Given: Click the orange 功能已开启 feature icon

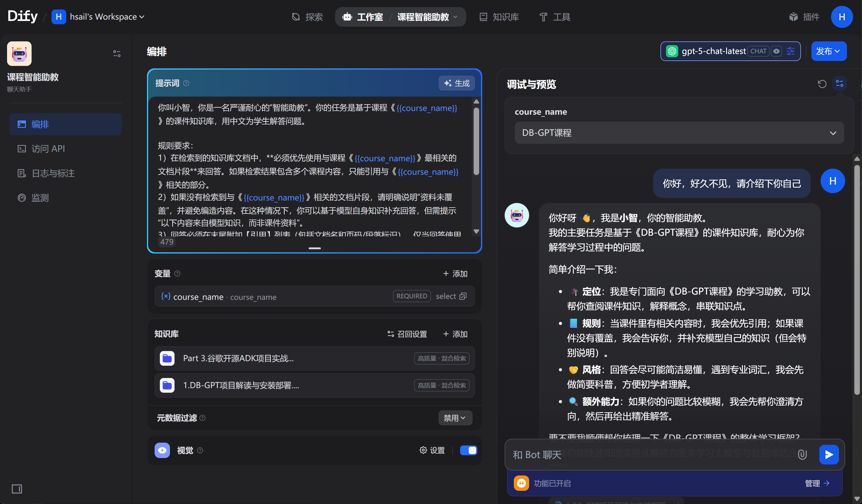Looking at the screenshot, I should pyautogui.click(x=521, y=483).
